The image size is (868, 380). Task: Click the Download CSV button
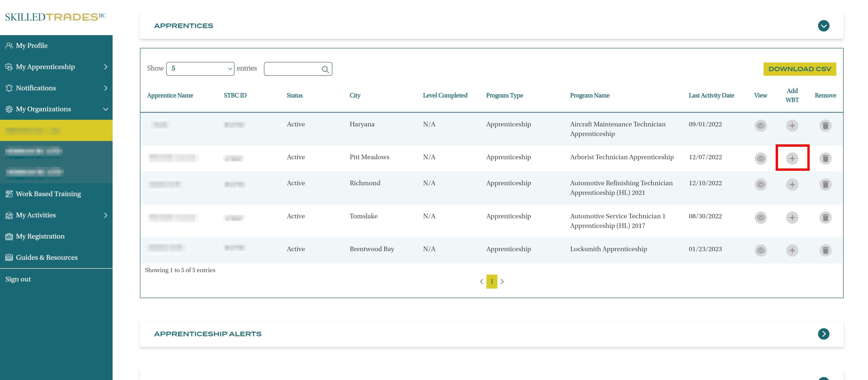pyautogui.click(x=799, y=69)
